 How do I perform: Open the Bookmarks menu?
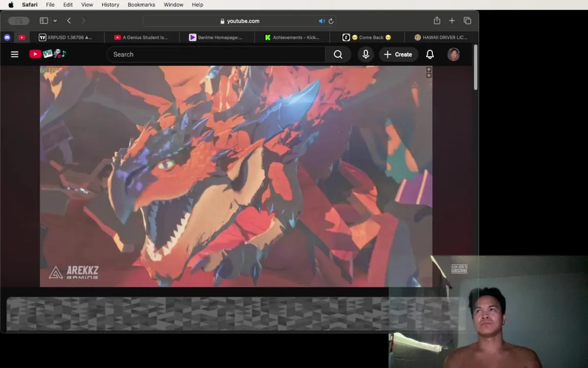tap(141, 5)
